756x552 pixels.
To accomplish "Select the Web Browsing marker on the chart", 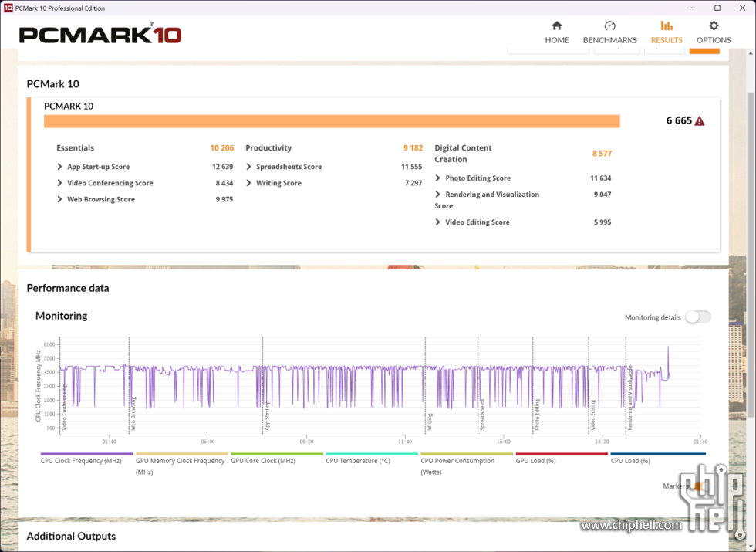I will click(133, 414).
